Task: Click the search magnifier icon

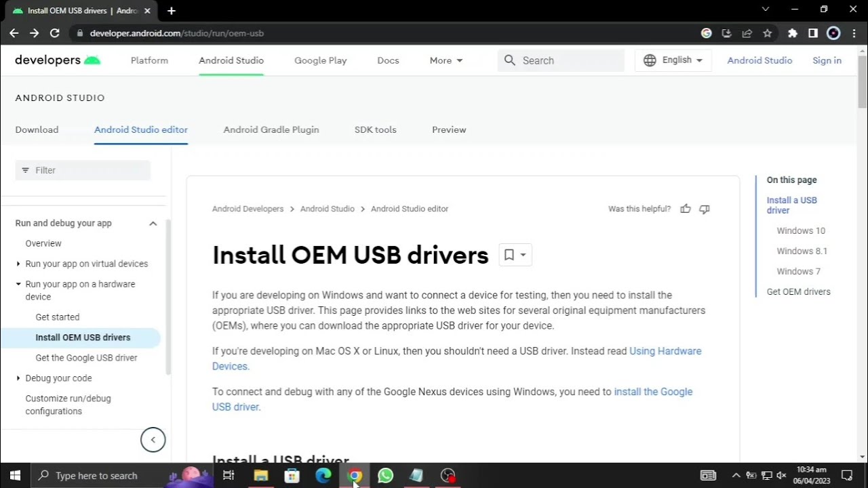Action: 510,60
